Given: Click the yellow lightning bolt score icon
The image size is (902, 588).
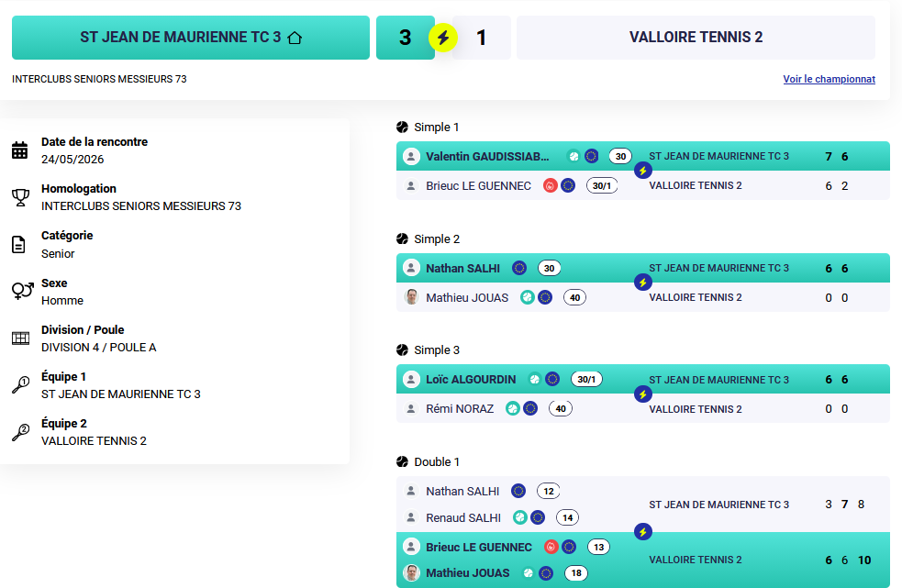Looking at the screenshot, I should pyautogui.click(x=443, y=38).
